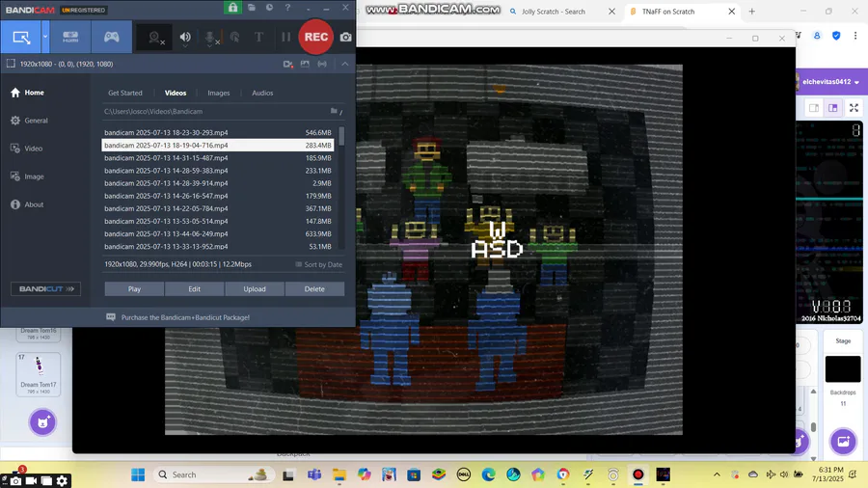Open a new browser tab with plus
Viewport: 868px width, 488px height.
[751, 11]
